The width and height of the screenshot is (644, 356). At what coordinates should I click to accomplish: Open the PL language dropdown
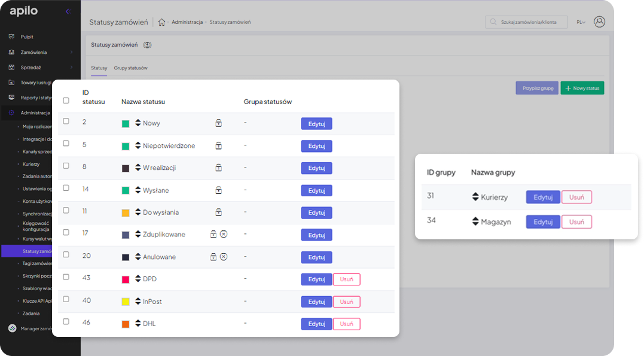tap(581, 22)
